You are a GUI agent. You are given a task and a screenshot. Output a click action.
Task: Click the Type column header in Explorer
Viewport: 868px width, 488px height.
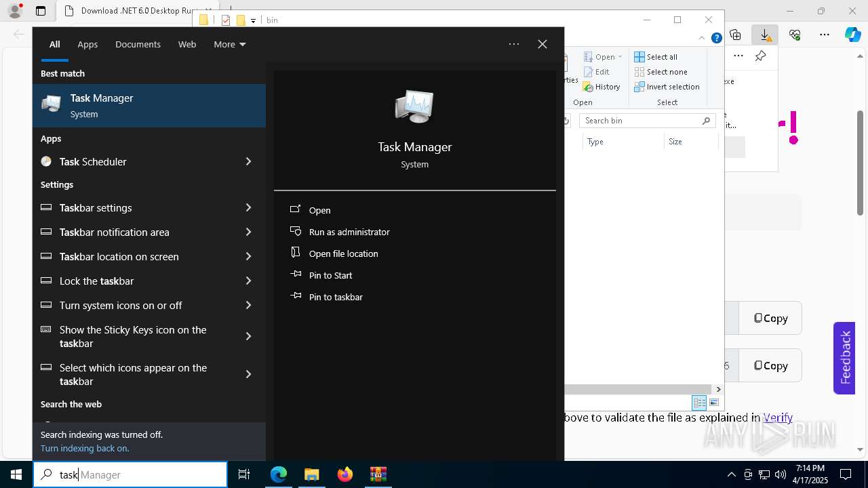(x=623, y=142)
